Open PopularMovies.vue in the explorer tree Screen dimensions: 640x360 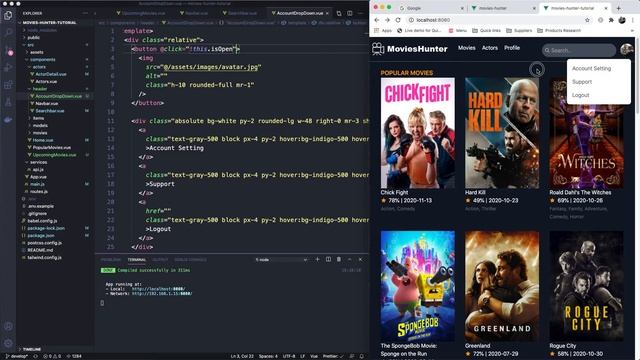[51, 147]
